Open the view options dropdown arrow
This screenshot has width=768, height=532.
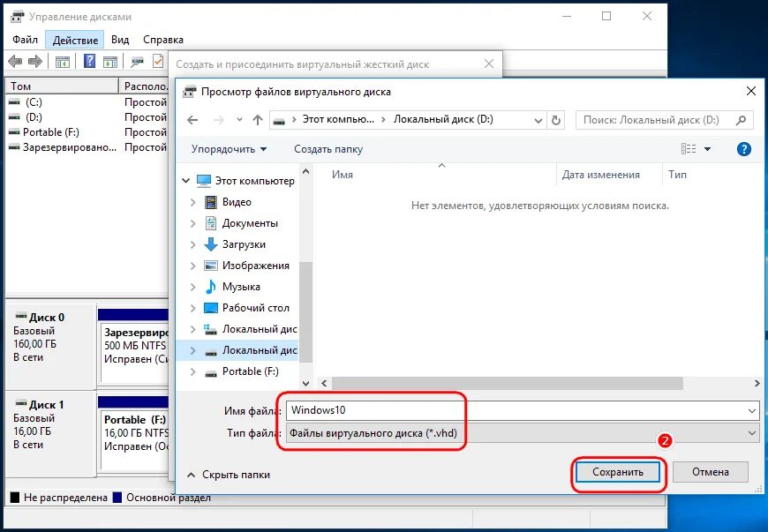pyautogui.click(x=707, y=149)
